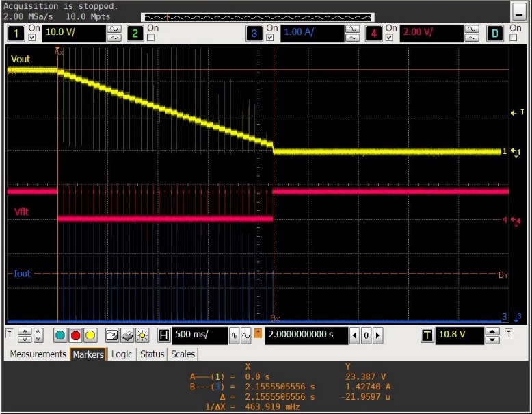
Task: Zoom channel 1 scale with upper waveform button
Action: click(114, 29)
